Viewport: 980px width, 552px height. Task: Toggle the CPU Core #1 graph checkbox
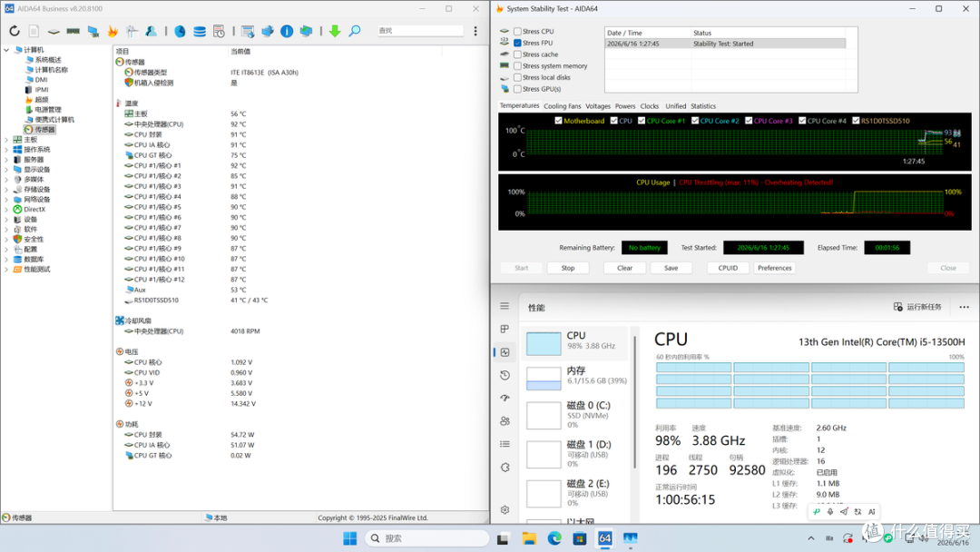[x=642, y=121]
